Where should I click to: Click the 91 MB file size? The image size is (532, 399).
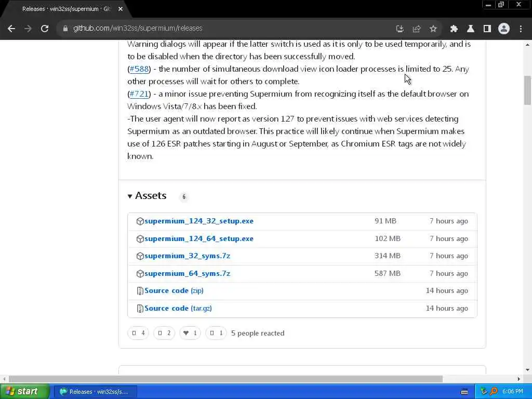[385, 221]
